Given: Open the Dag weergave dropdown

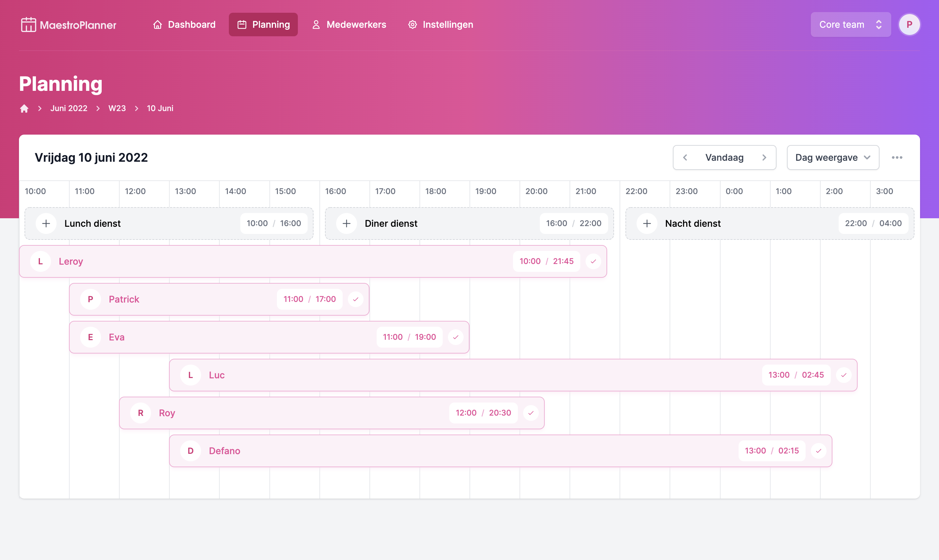Looking at the screenshot, I should [x=832, y=158].
